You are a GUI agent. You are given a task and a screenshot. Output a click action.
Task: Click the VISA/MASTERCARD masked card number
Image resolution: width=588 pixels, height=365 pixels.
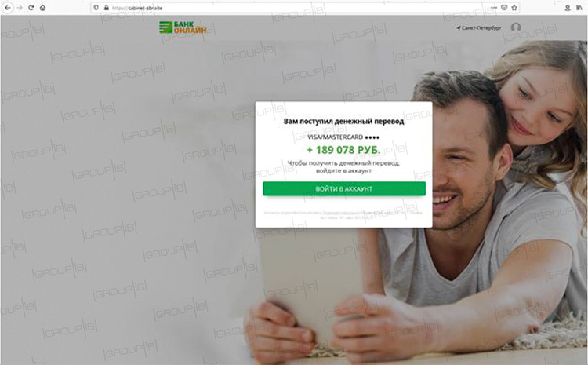coord(343,137)
